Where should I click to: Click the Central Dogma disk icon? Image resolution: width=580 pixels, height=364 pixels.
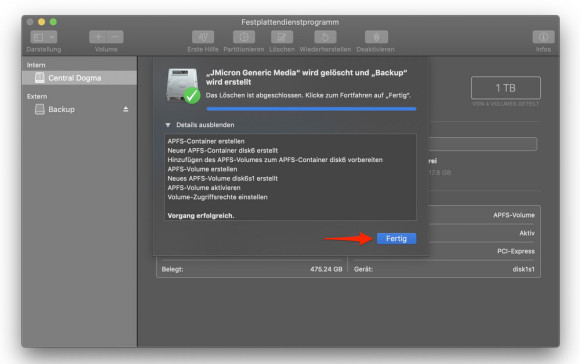tap(40, 78)
